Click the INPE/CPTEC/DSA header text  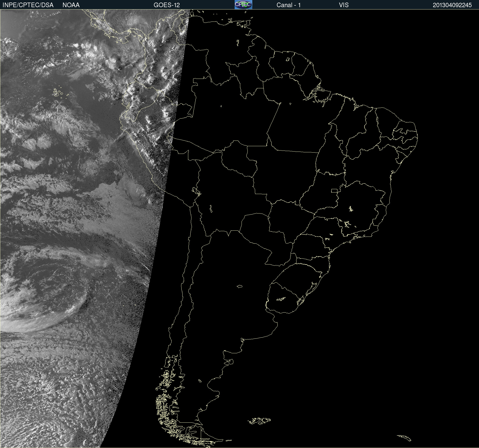tap(28, 5)
